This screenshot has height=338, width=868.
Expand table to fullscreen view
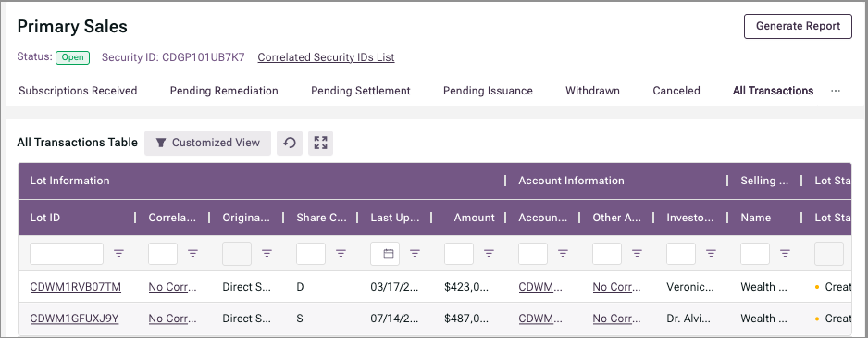pyautogui.click(x=320, y=143)
